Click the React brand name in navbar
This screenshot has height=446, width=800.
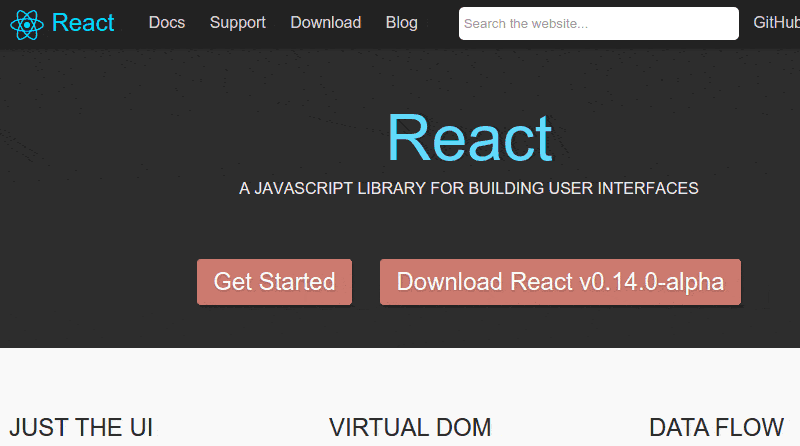(83, 22)
